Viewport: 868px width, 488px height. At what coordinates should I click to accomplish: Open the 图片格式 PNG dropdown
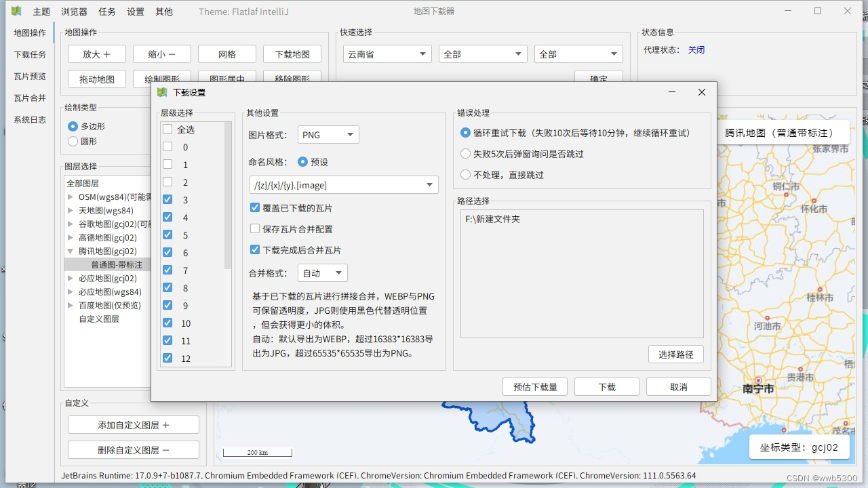click(328, 135)
